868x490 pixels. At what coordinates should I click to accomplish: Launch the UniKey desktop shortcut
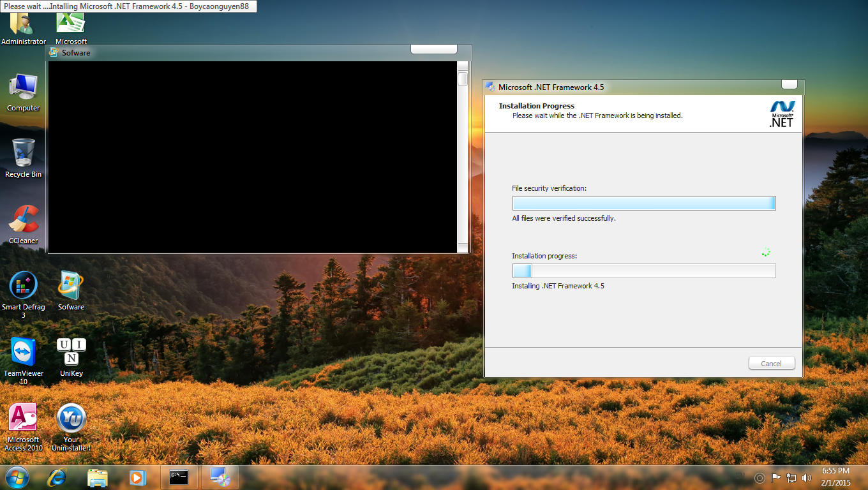pyautogui.click(x=71, y=357)
